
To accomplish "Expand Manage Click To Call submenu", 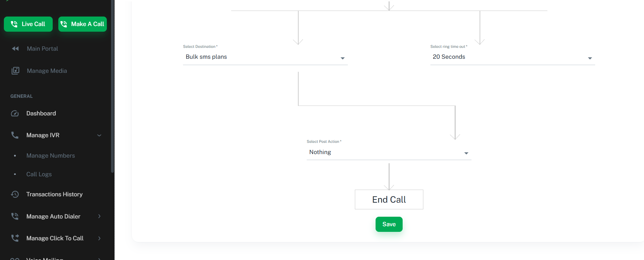I will [x=99, y=238].
